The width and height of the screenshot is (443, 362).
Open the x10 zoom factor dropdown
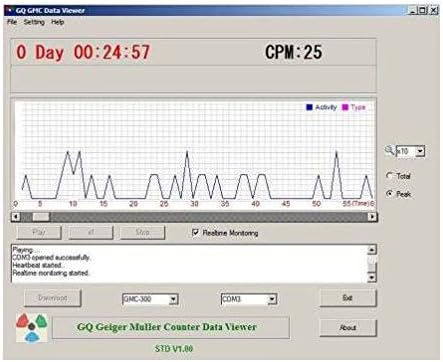[x=420, y=151]
